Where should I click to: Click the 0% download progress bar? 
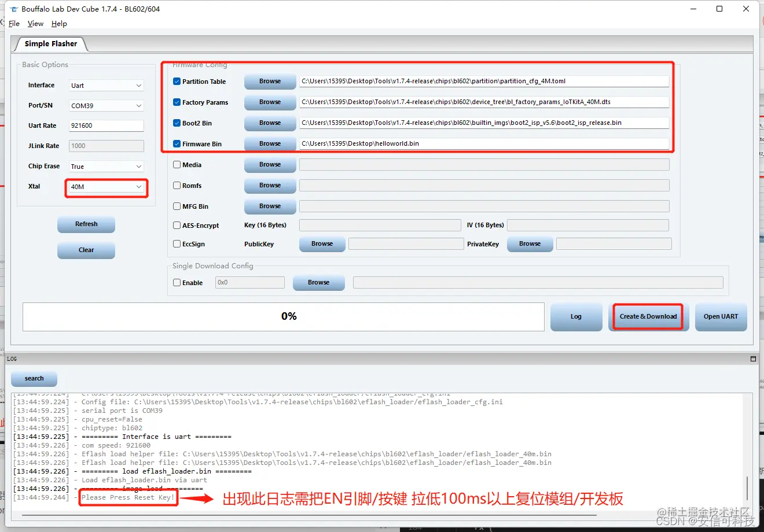284,317
